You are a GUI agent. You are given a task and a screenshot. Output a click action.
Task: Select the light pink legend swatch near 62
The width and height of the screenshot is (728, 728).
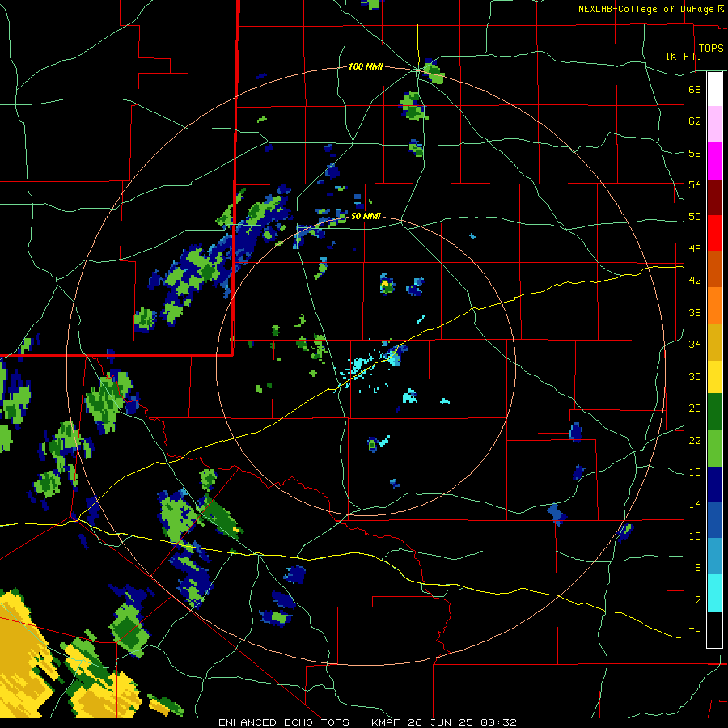(x=714, y=125)
